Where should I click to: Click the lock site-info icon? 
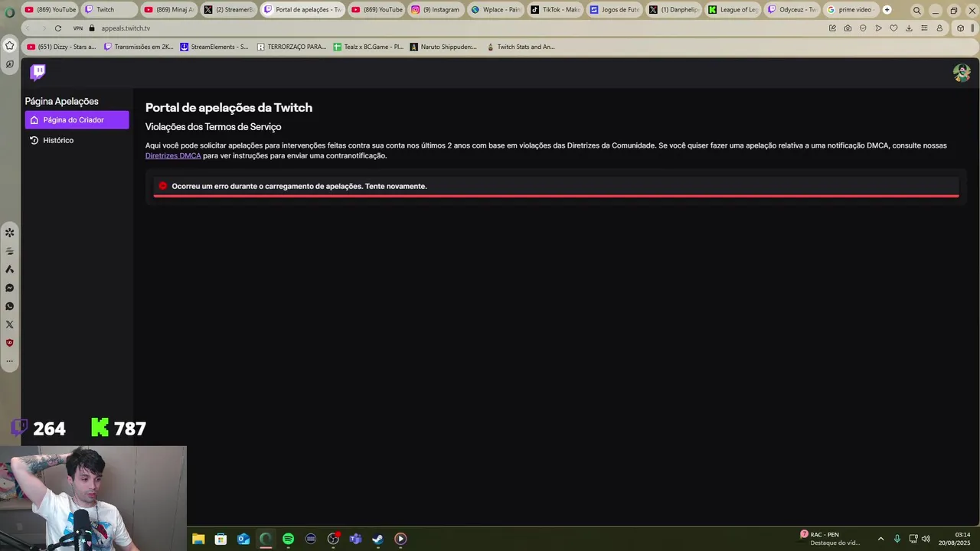[92, 28]
